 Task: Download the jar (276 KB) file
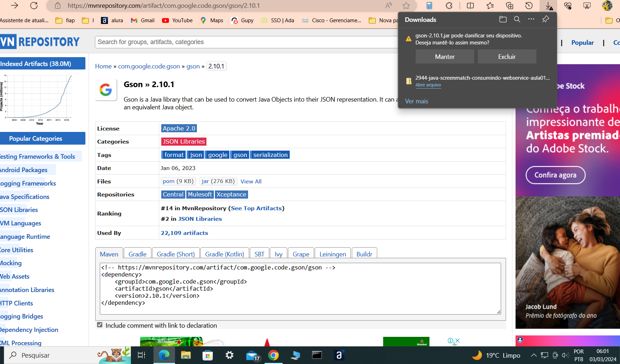[x=218, y=181]
